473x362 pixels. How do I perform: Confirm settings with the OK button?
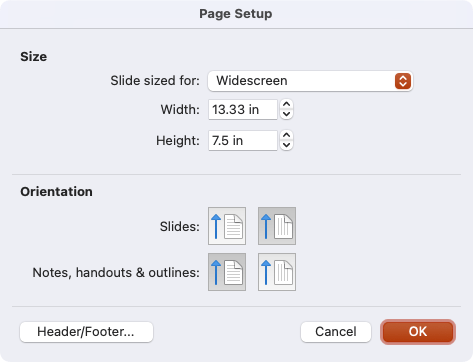coord(418,332)
